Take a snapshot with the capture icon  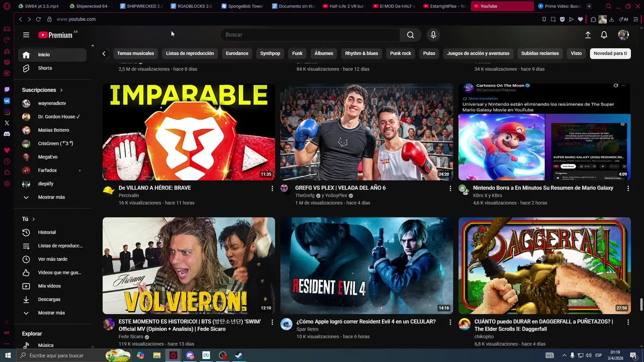[553, 19]
